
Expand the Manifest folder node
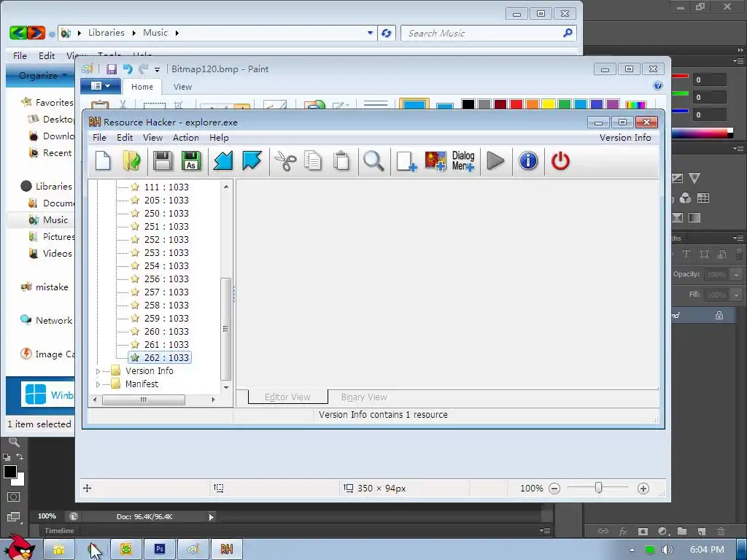click(x=98, y=384)
